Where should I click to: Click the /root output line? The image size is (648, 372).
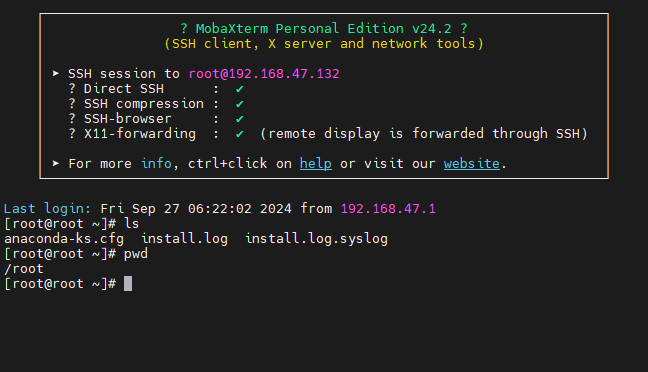pos(24,269)
